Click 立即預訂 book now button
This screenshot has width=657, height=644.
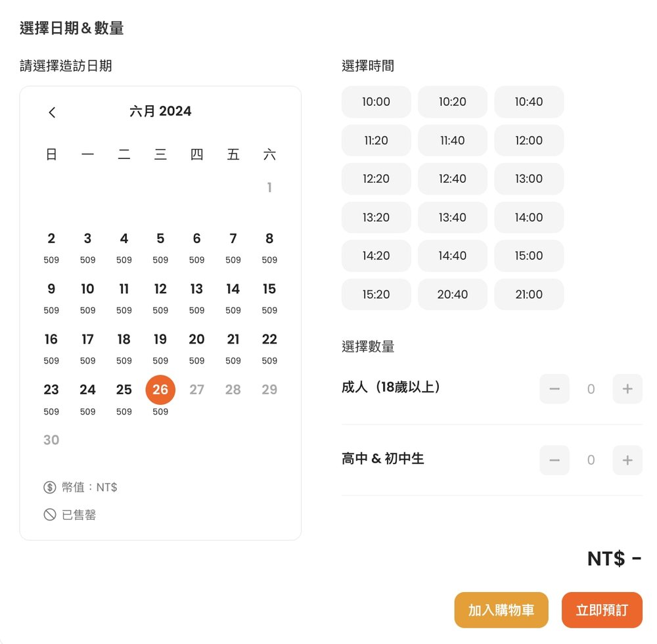coord(602,610)
